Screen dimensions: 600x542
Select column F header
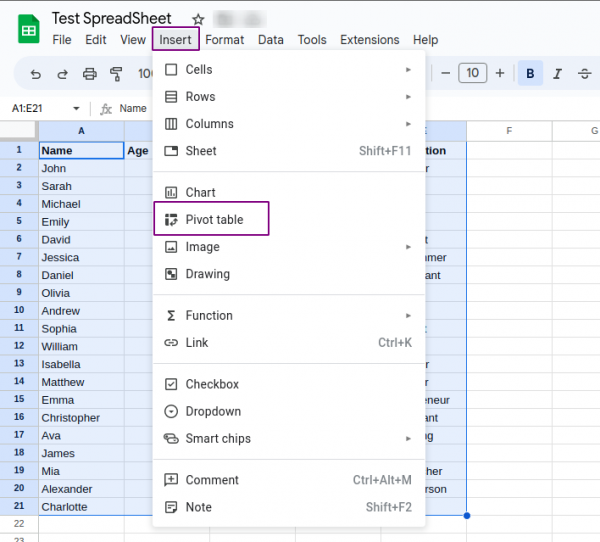point(509,131)
